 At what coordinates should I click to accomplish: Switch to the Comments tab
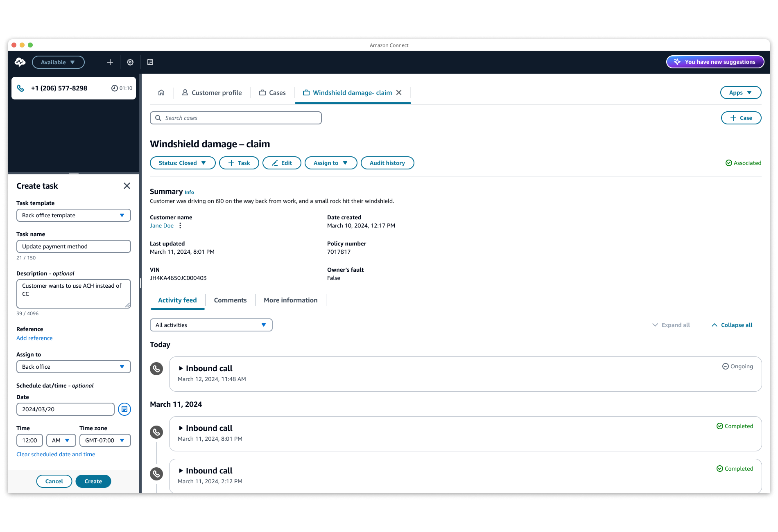[x=230, y=300]
